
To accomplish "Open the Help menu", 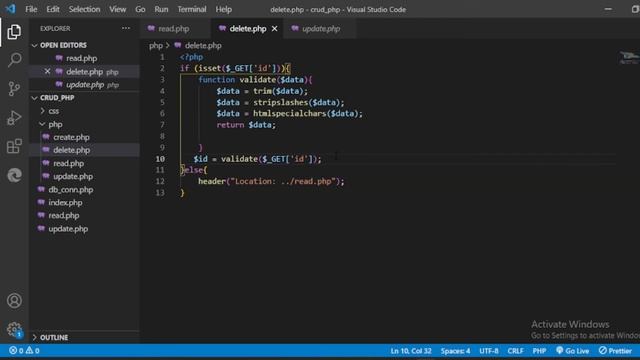I will point(223,9).
